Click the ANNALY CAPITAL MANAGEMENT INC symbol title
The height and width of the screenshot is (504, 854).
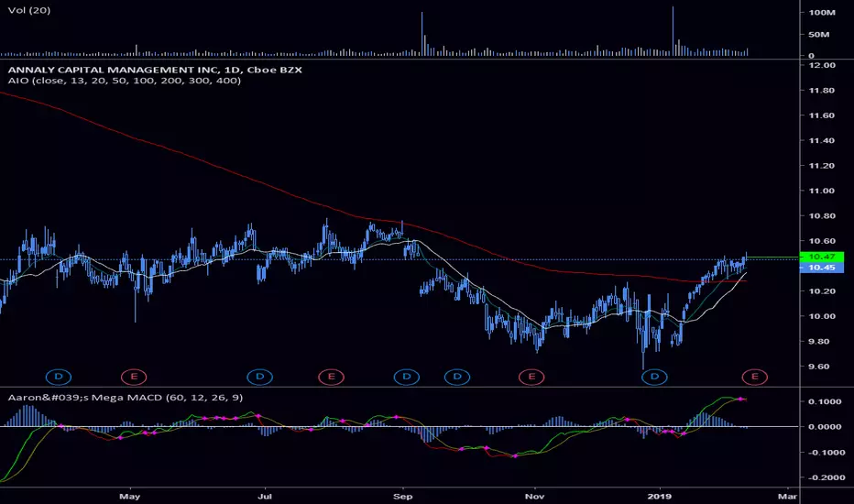155,70
